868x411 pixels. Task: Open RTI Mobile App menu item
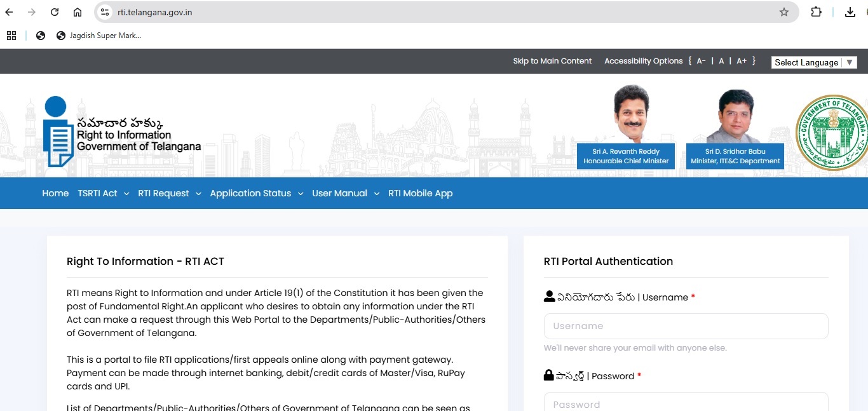click(421, 193)
